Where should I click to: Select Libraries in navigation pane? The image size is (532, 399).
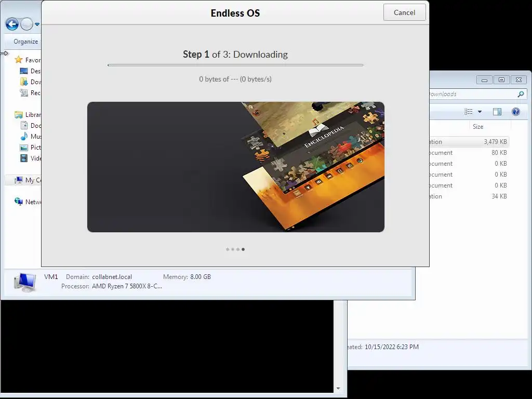click(28, 115)
